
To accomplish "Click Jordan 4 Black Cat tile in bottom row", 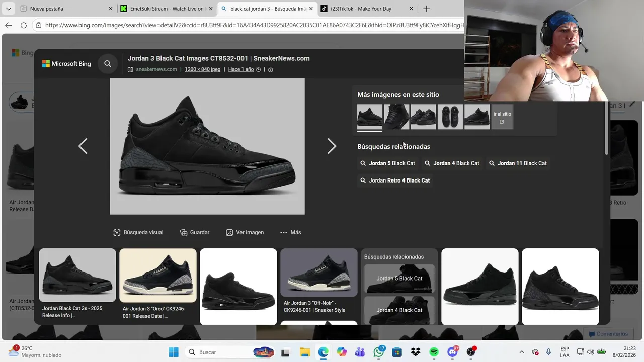I will [399, 310].
